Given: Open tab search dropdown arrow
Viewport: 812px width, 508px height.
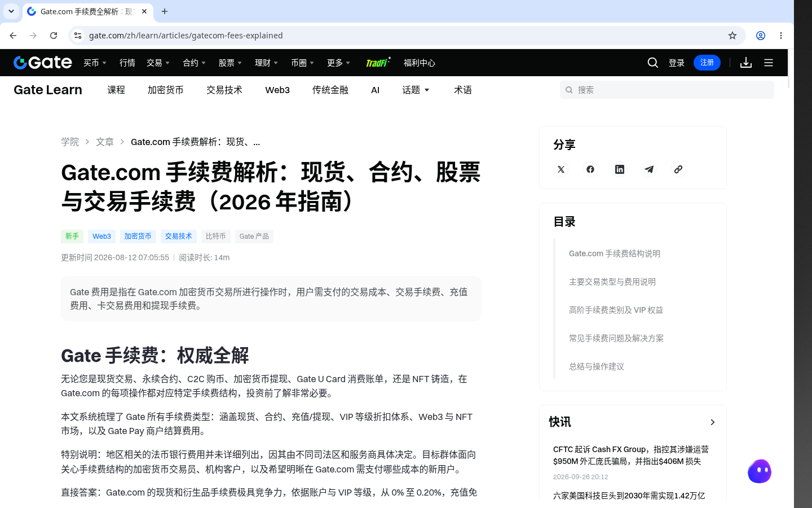Looking at the screenshot, I should pos(11,11).
